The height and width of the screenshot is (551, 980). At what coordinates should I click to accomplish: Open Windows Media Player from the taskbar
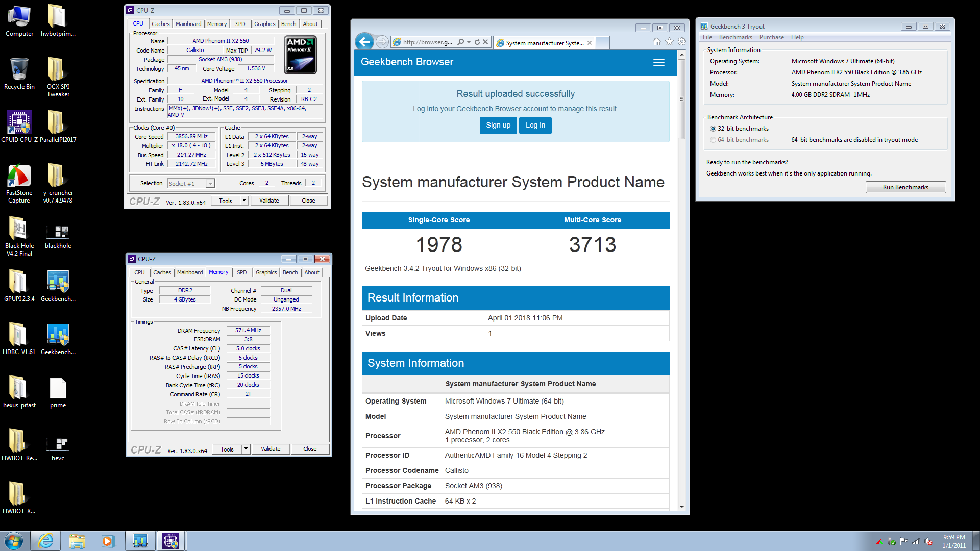pos(108,541)
